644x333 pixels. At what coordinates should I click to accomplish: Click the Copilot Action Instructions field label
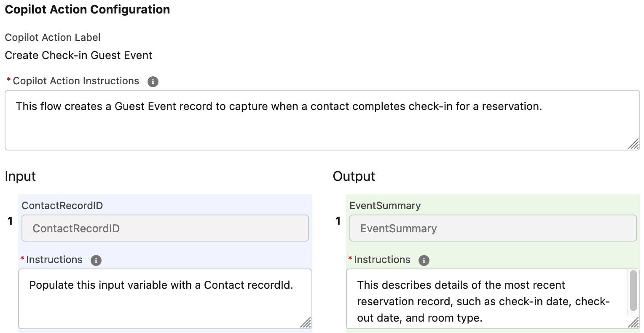(x=76, y=81)
